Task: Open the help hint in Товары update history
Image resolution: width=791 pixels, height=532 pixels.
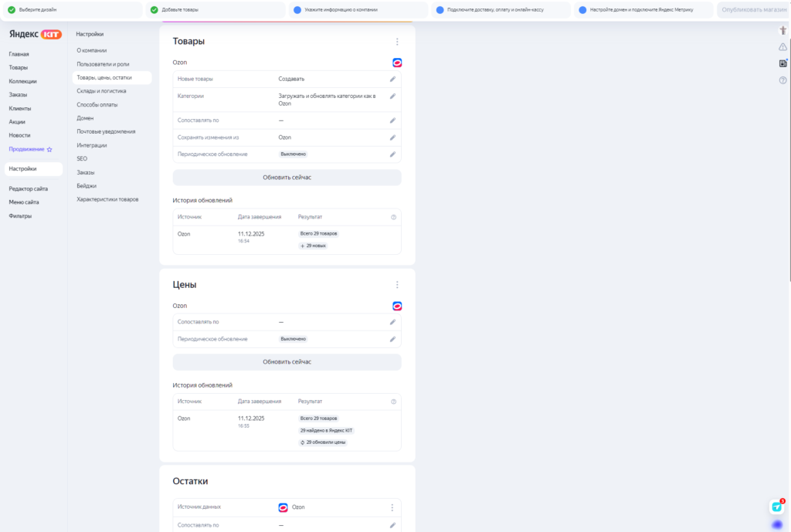Action: (x=393, y=217)
